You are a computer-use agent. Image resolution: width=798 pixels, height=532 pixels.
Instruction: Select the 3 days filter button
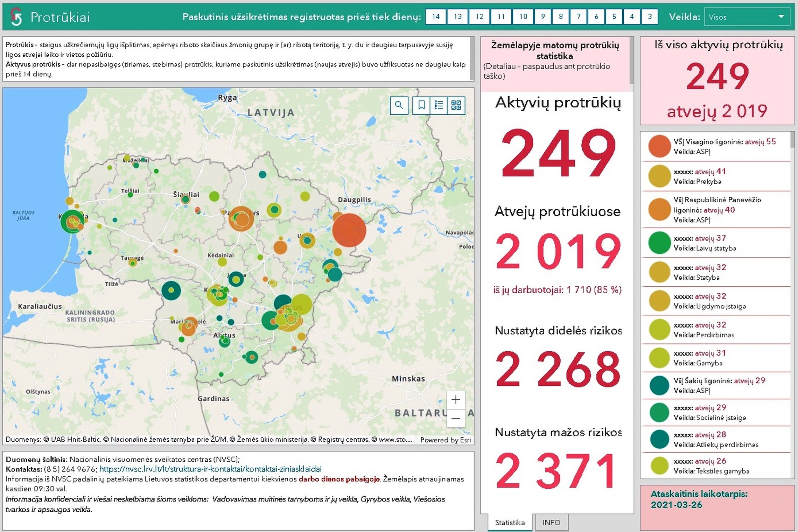tap(650, 16)
